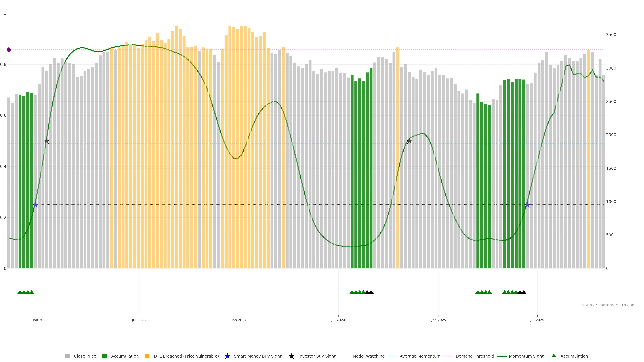The width and height of the screenshot is (644, 362).
Task: Click the black Investor Buy star near late 2024
Action: tap(409, 141)
